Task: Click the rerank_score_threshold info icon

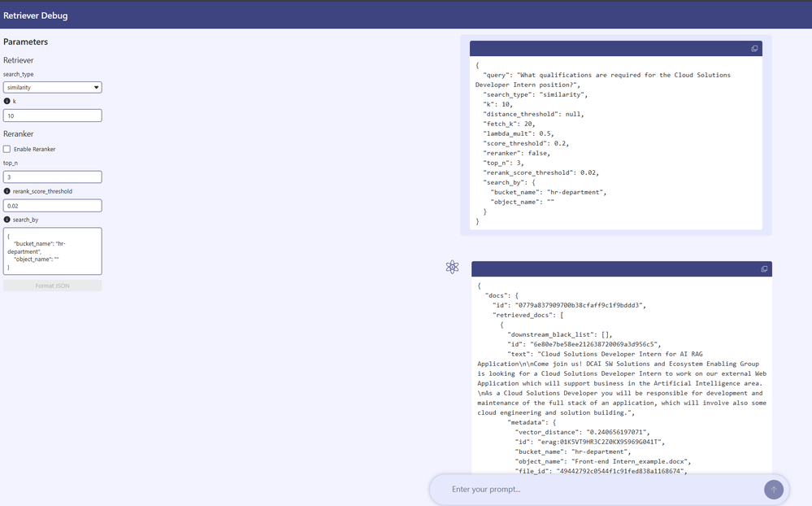Action: tap(7, 191)
